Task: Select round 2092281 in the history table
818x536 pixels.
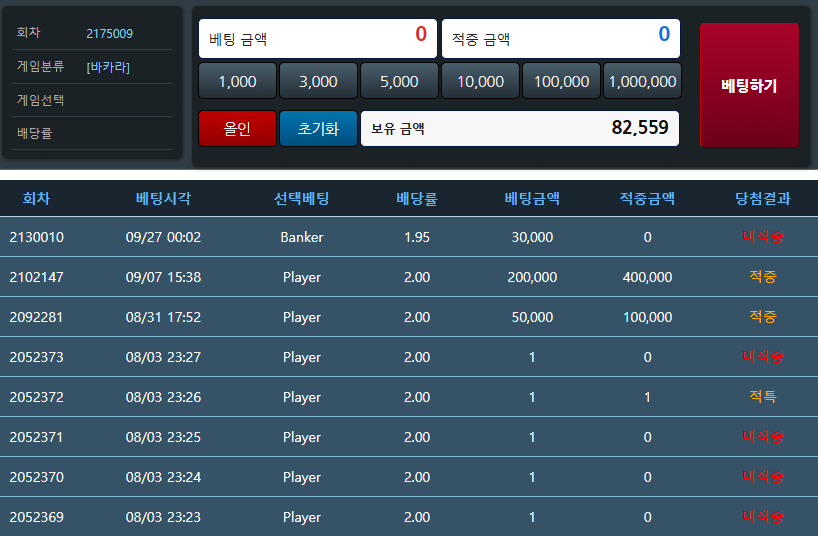Action: pyautogui.click(x=37, y=317)
